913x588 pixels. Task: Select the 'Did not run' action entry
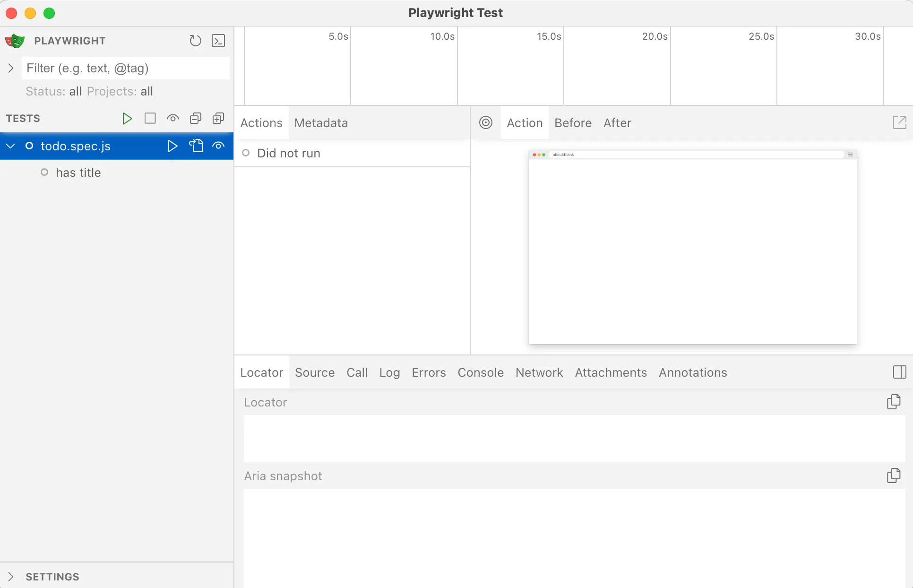[352, 153]
